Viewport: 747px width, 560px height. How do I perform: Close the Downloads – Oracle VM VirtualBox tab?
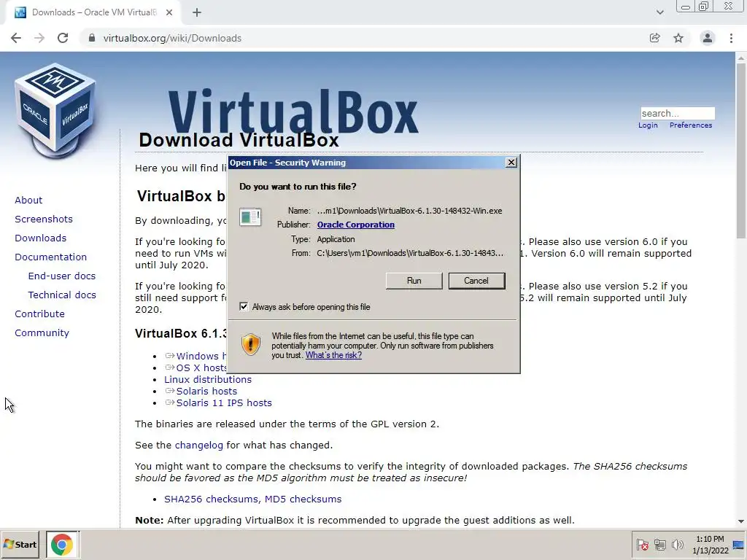(169, 12)
